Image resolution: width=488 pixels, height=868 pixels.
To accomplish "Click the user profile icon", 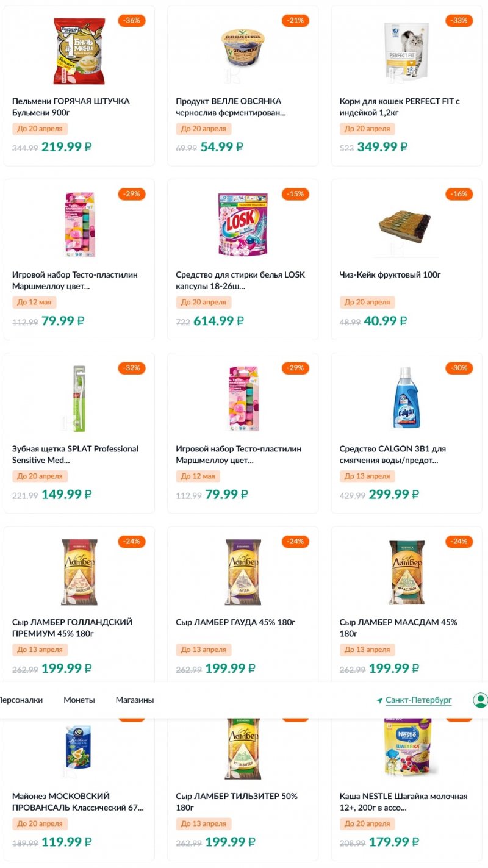I will [480, 700].
